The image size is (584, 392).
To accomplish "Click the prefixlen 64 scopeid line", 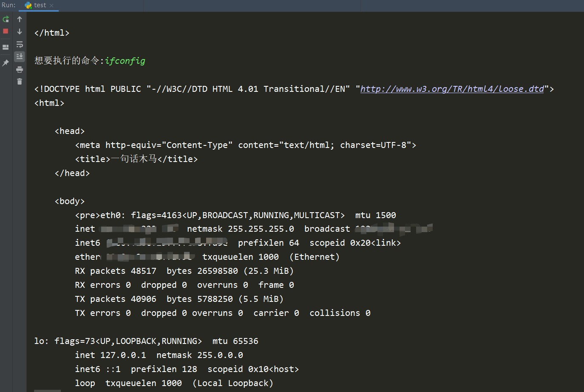I will tap(319, 243).
